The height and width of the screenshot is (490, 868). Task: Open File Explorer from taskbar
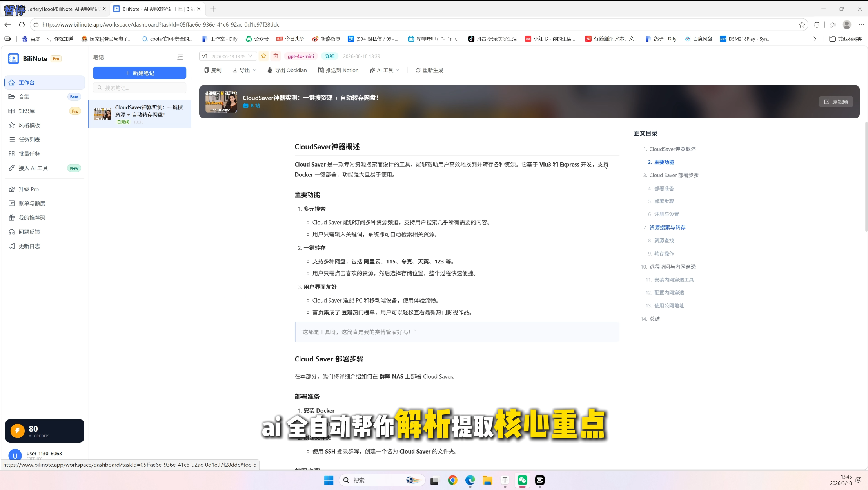487,480
